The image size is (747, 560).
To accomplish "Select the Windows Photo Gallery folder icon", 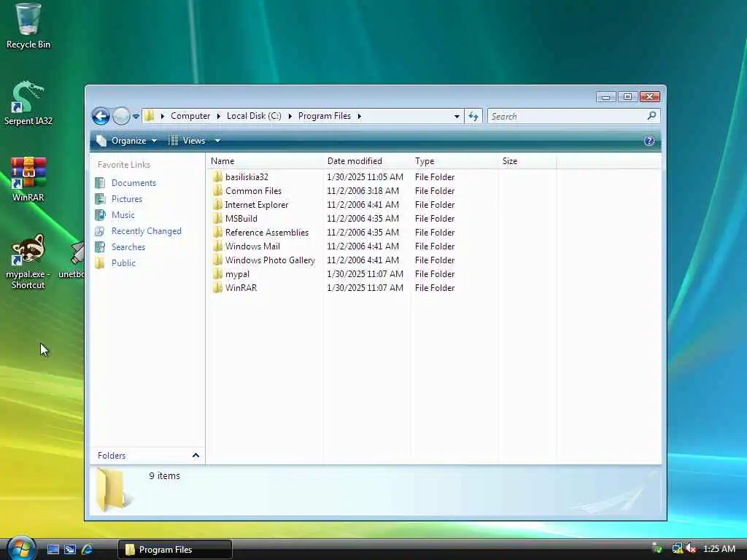I will (x=217, y=260).
